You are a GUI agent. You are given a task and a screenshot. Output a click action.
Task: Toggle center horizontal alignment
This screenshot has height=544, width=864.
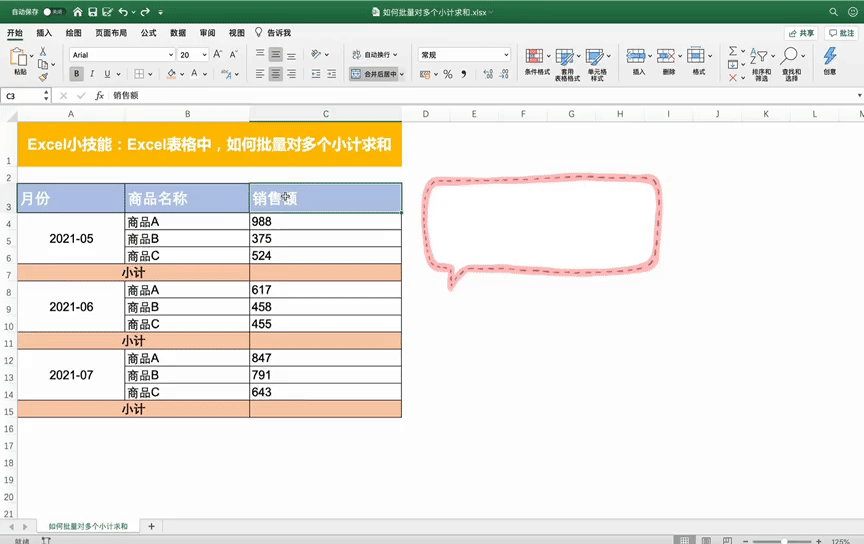pos(276,73)
